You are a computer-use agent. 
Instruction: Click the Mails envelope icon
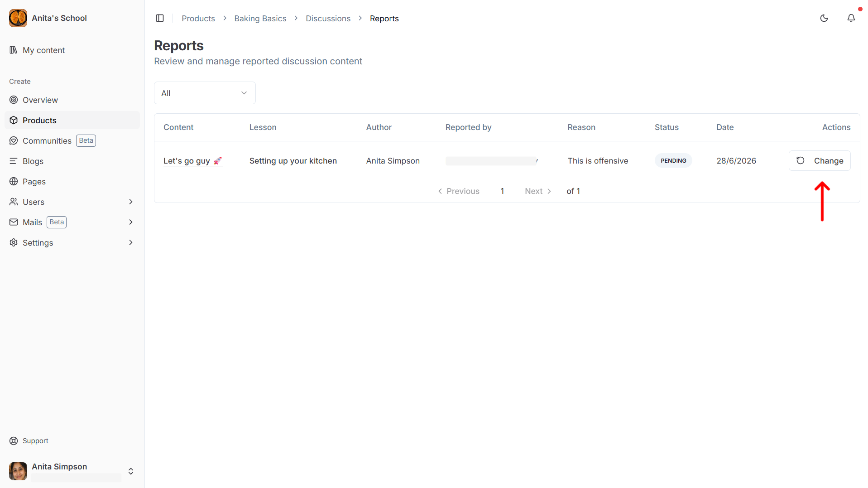point(14,222)
